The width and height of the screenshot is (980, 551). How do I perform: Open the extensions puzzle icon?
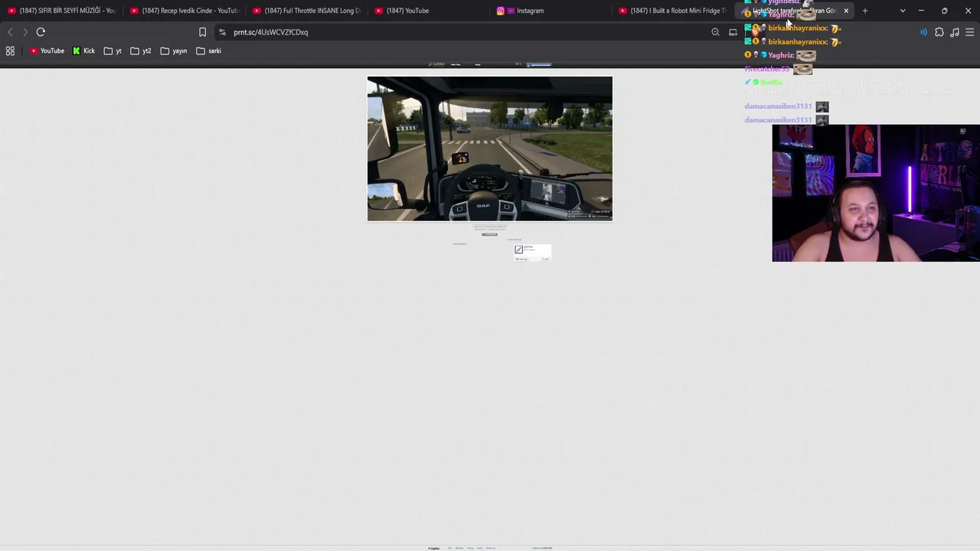pos(939,32)
